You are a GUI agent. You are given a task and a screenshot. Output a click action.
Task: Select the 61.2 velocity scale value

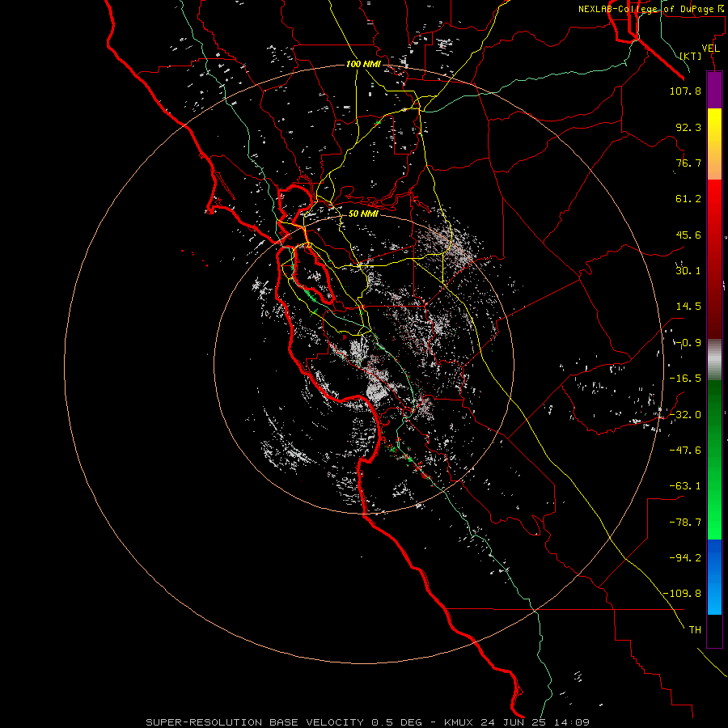pyautogui.click(x=688, y=199)
